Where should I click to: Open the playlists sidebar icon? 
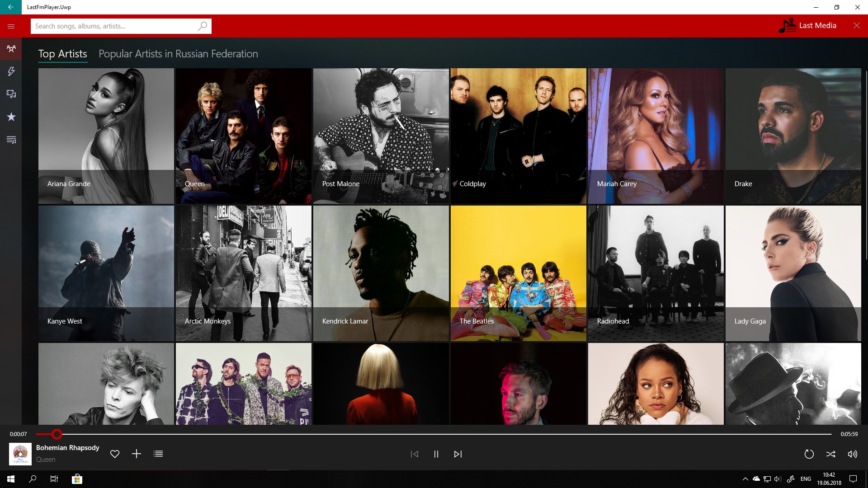click(x=11, y=140)
